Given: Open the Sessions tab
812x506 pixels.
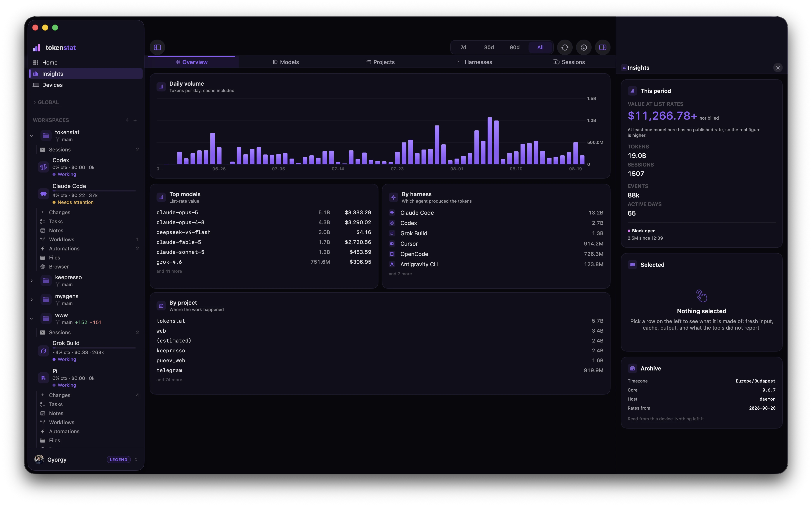Looking at the screenshot, I should tap(569, 62).
